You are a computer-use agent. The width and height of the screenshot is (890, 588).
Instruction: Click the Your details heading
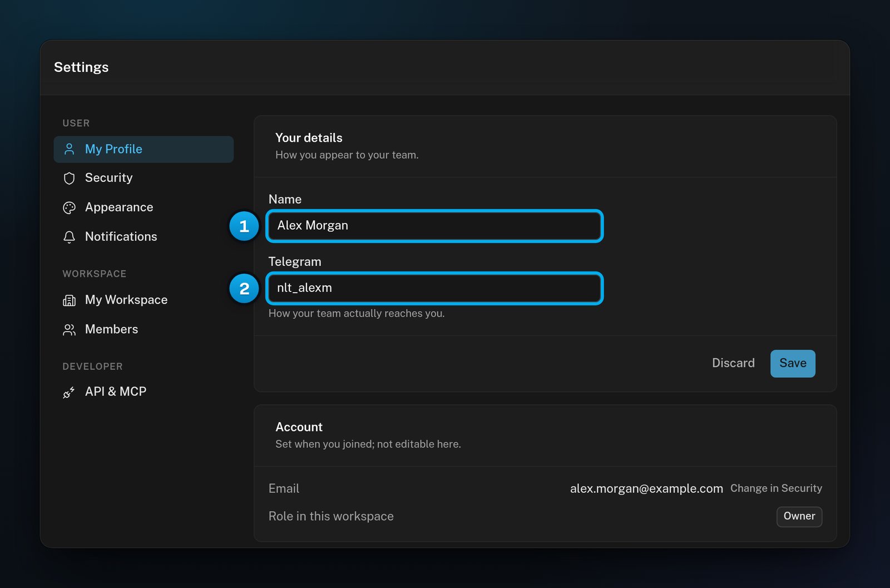(x=309, y=138)
